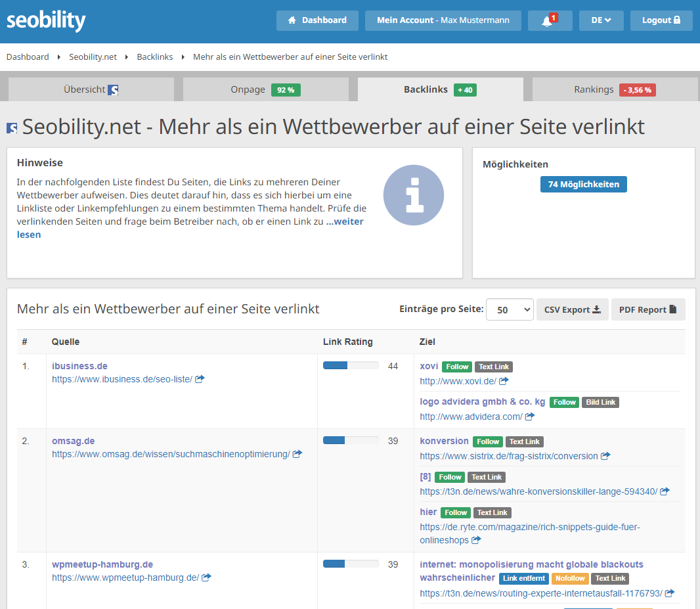Open external link icon beside t3n wahre-konversionskiller URL

click(665, 491)
